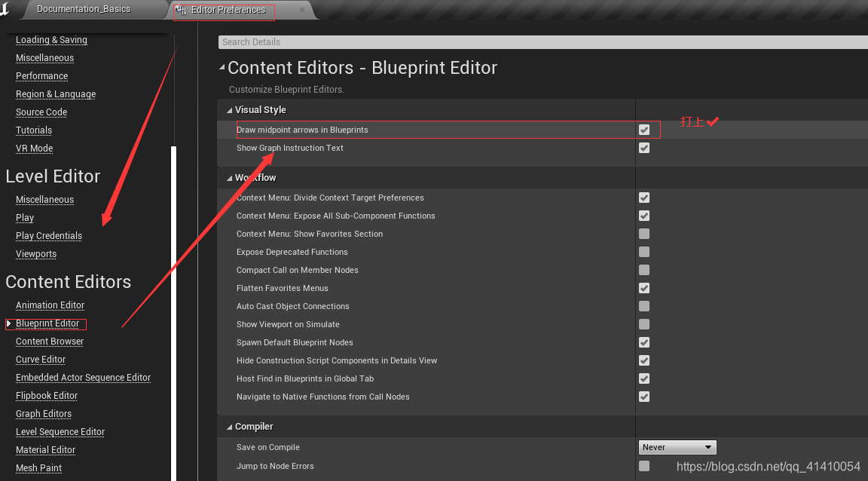Viewport: 868px width, 481px height.
Task: Open Curve Editor settings
Action: pos(41,360)
